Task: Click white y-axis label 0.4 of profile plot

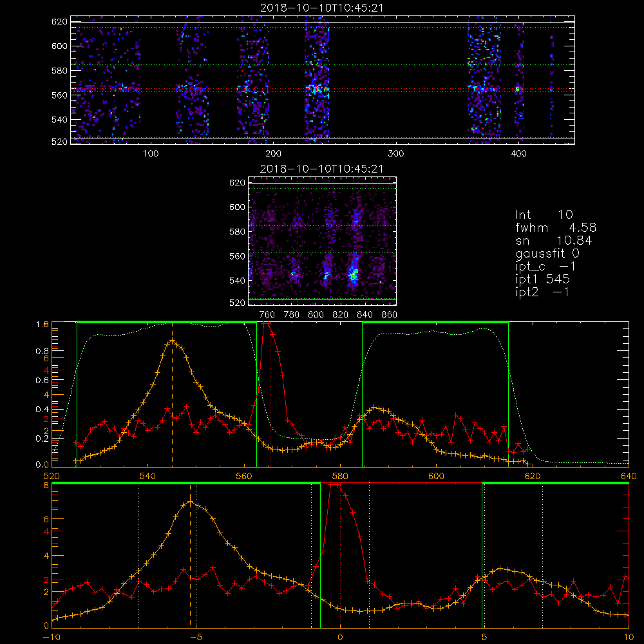Action: coord(43,409)
